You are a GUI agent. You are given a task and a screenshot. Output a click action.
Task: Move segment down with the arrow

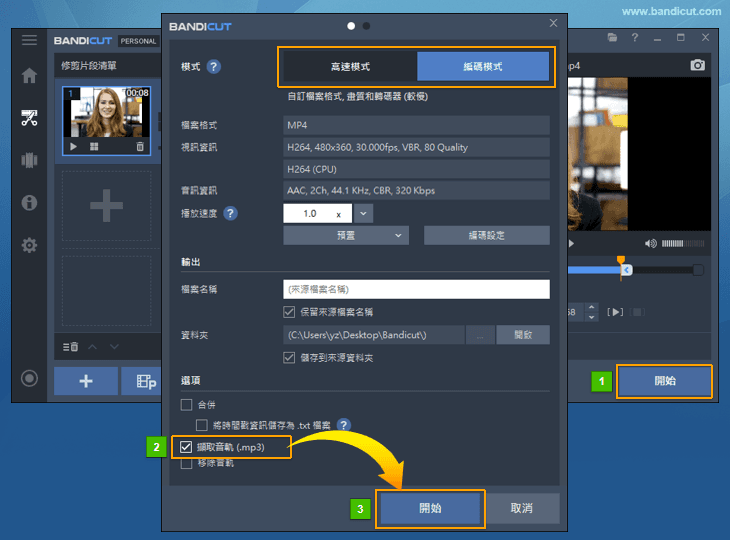click(114, 347)
